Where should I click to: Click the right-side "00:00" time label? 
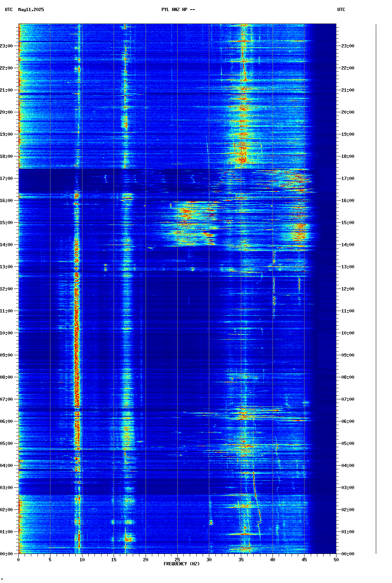point(348,554)
